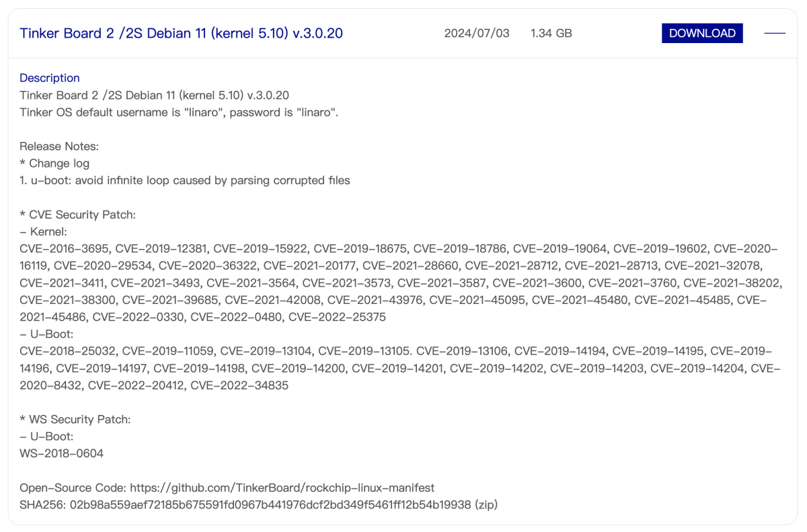Select the file size 1.34 GB
Viewport: 807px width, 532px height.
551,33
